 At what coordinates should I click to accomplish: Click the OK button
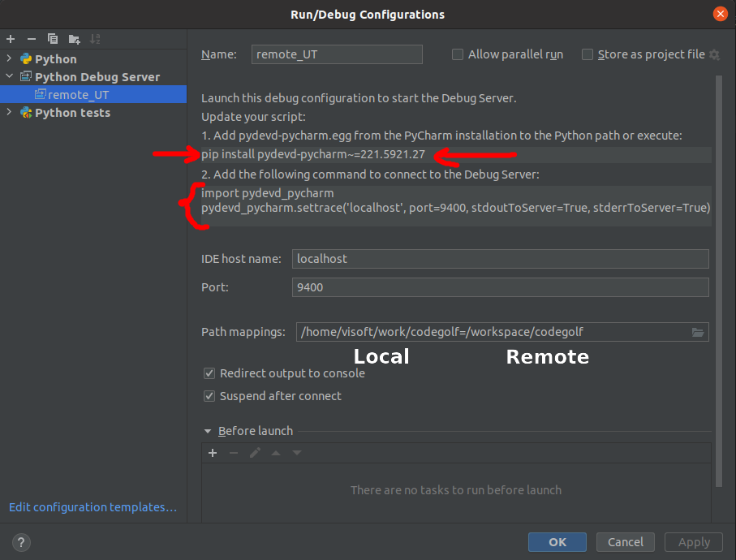557,542
